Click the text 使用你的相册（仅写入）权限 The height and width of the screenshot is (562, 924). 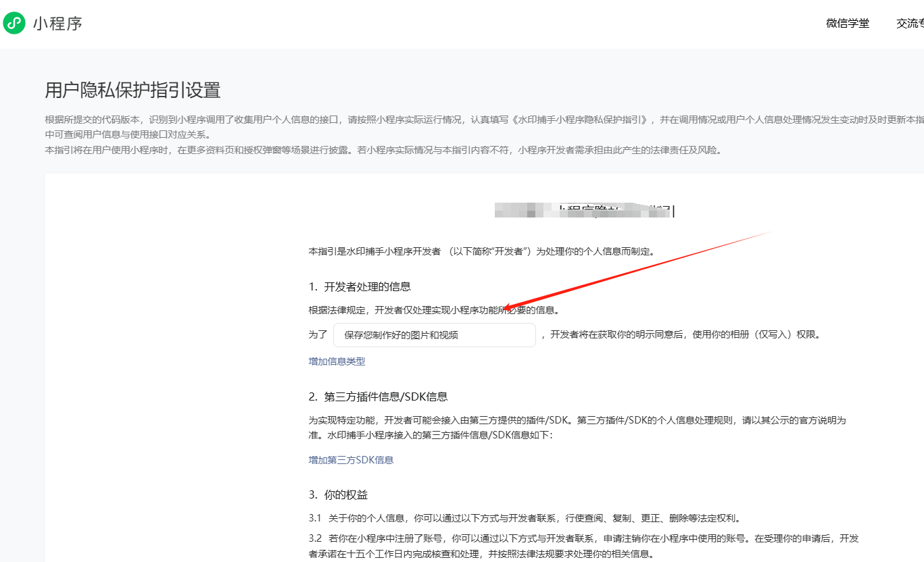[x=756, y=334]
